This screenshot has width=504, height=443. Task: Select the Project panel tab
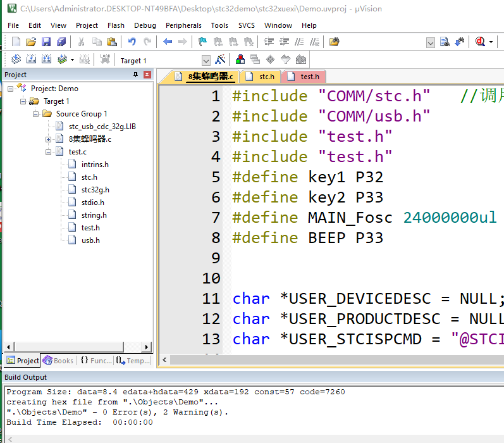click(23, 361)
